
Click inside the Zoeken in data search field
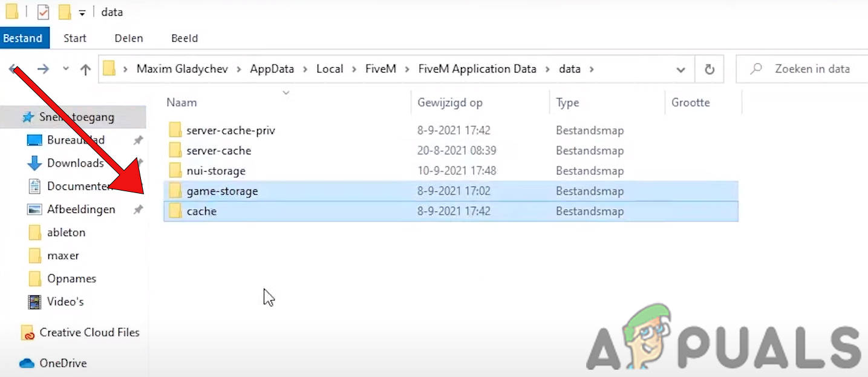(x=811, y=69)
